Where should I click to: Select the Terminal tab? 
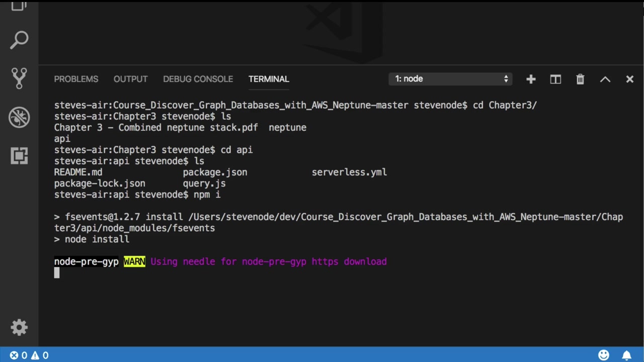[269, 79]
